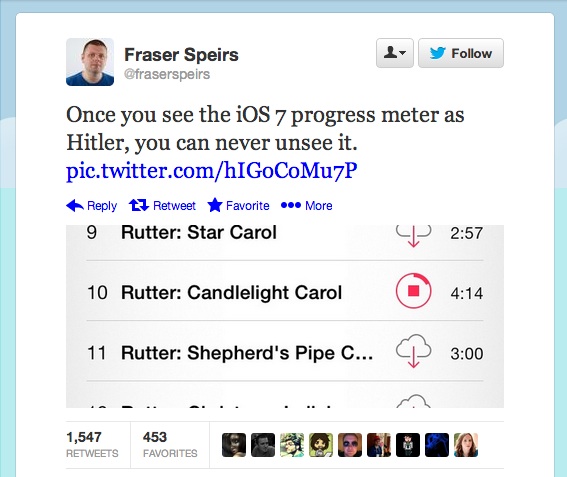The width and height of the screenshot is (567, 477).
Task: Click the Fraser Speirs display name
Action: [181, 55]
